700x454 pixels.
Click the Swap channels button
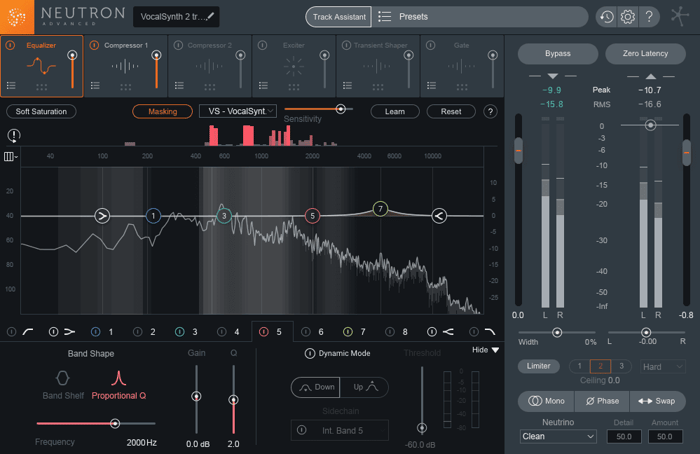click(x=657, y=401)
